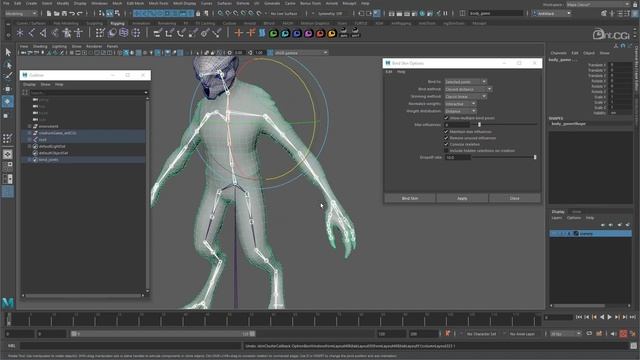Click the magnet snap to grid icon

coord(220,13)
